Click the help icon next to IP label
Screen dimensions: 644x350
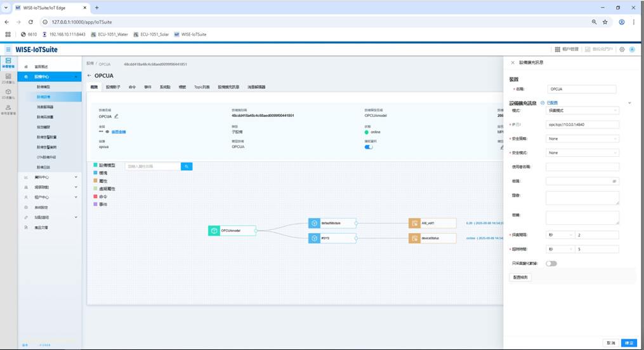(519, 125)
